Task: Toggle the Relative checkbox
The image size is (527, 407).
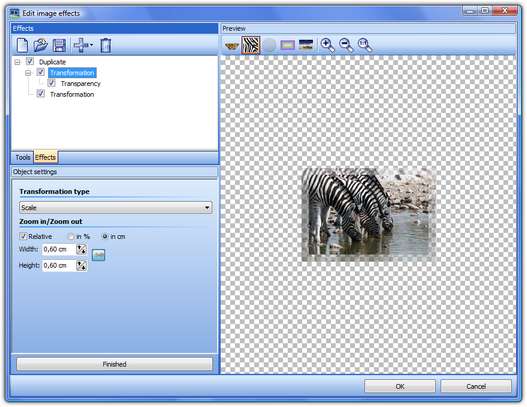Action: click(x=23, y=236)
